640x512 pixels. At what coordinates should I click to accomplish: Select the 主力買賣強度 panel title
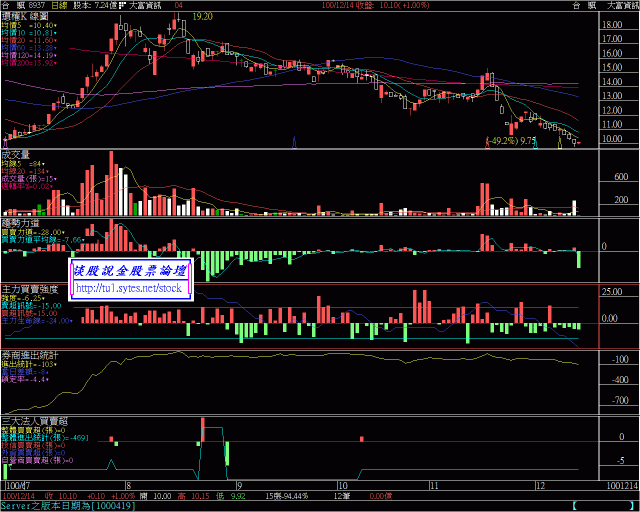(30, 289)
